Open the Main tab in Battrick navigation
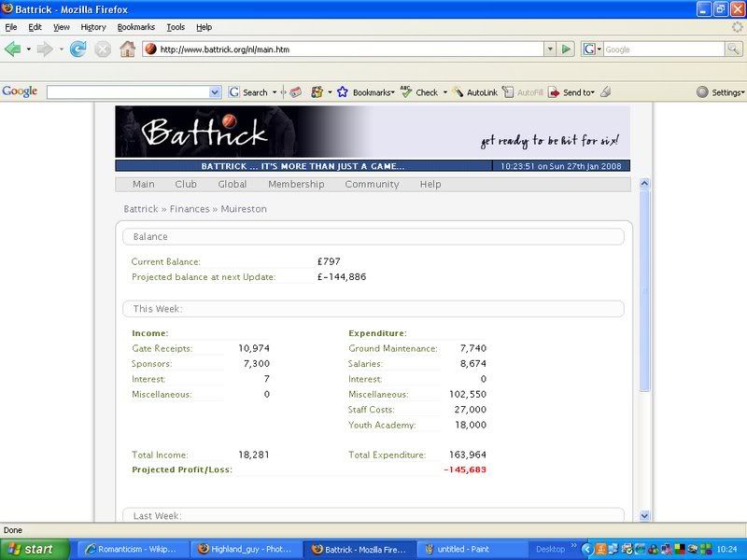Viewport: 747px width, 560px height. [144, 184]
